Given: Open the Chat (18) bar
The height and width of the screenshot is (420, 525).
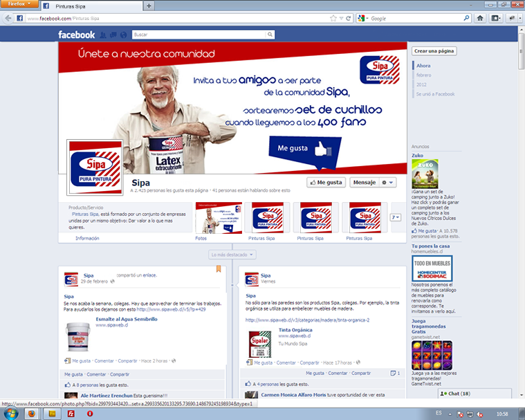Looking at the screenshot, I should click(475, 394).
